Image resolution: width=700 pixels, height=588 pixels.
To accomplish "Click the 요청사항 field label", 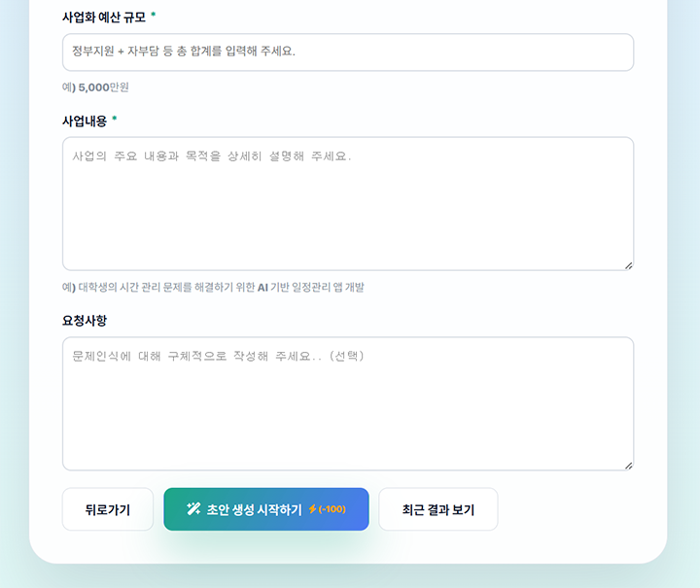I will pyautogui.click(x=85, y=320).
